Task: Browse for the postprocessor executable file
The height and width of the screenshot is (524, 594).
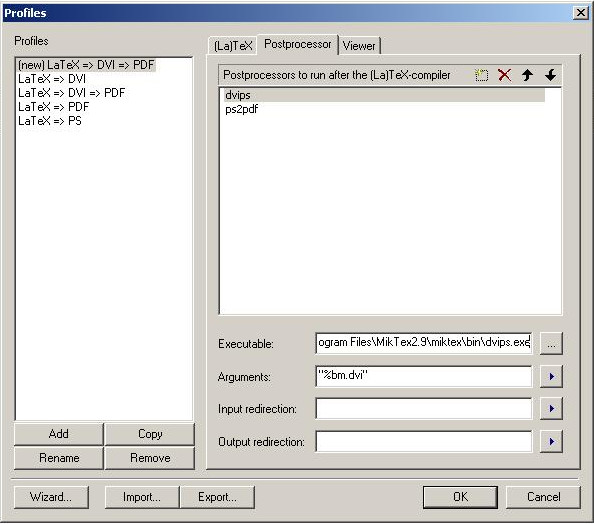Action: (551, 344)
